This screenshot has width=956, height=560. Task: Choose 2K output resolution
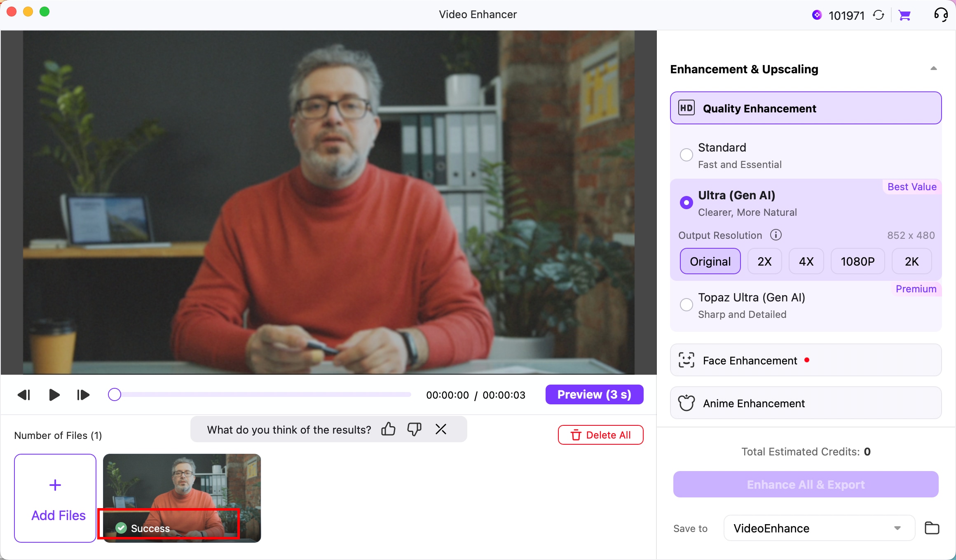click(x=912, y=261)
